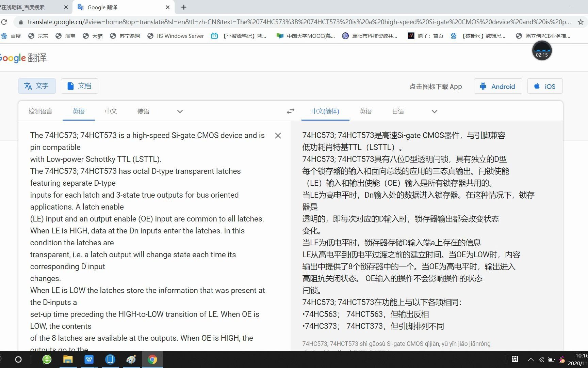Open 360 browser from the taskbar
588x368 pixels.
47,359
